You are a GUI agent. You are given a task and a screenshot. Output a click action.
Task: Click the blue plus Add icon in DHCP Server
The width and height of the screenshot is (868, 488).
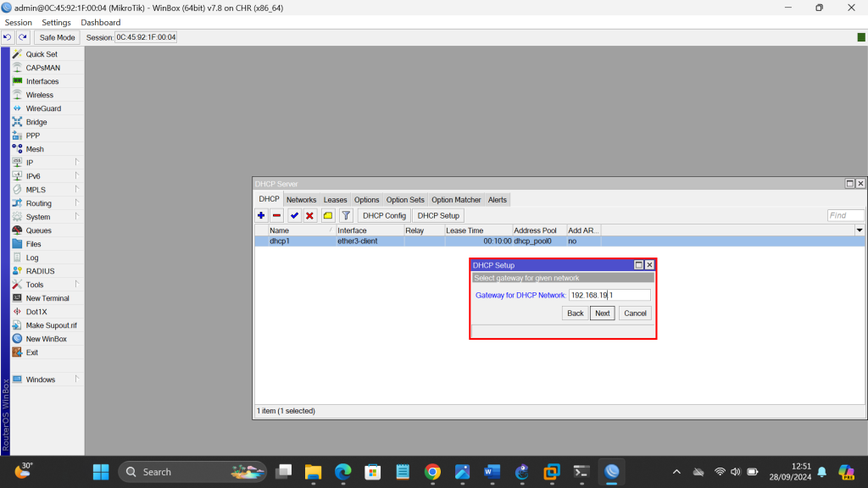(x=261, y=215)
